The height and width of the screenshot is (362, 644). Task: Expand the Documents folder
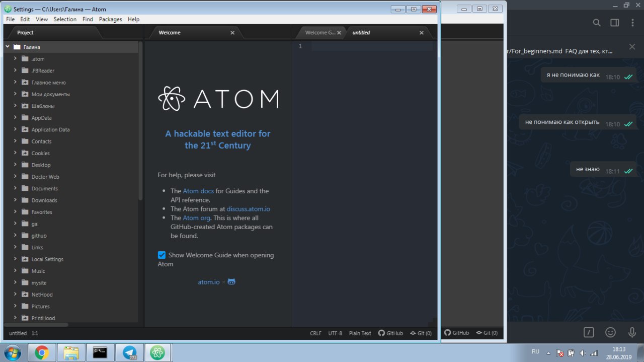(16, 188)
